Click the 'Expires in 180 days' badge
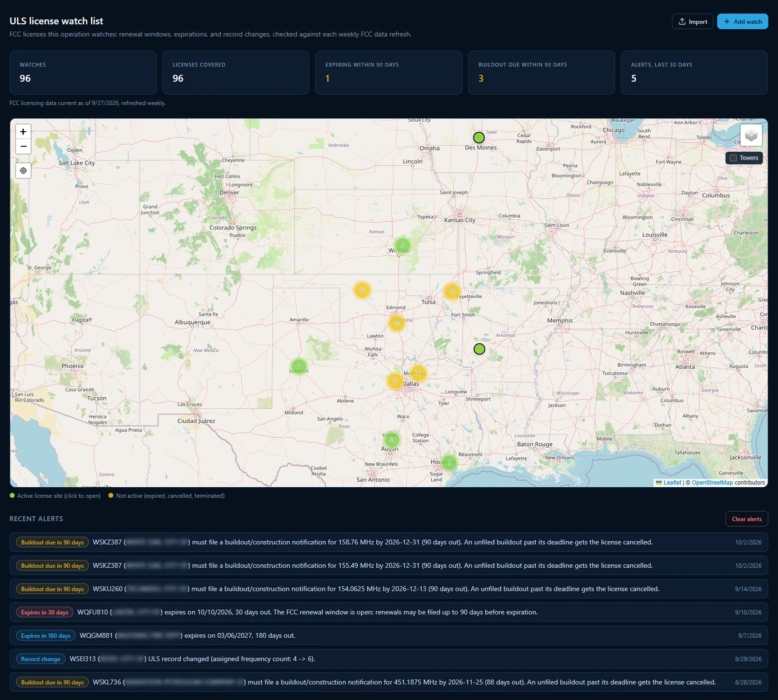The height and width of the screenshot is (700, 778). [46, 636]
